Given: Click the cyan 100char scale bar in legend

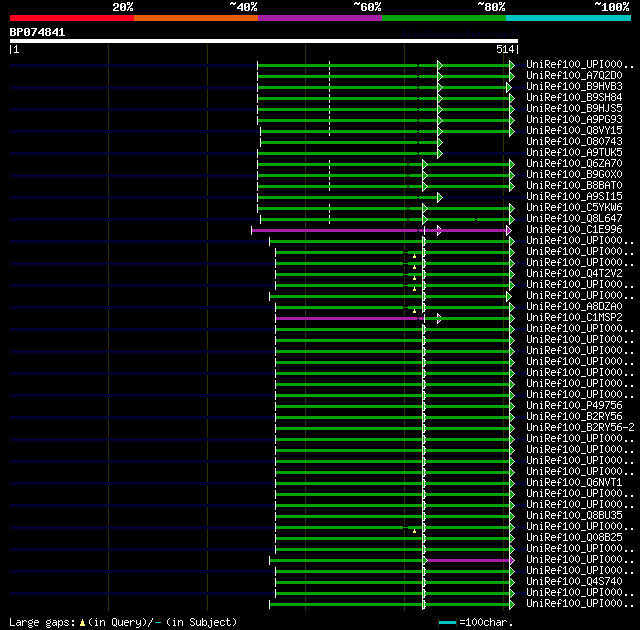Looking at the screenshot, I should [x=447, y=622].
